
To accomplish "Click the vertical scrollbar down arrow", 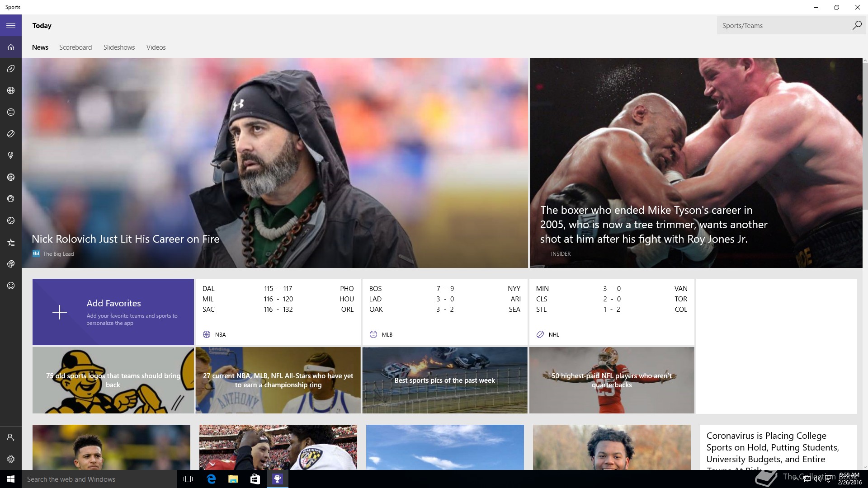I will (865, 467).
